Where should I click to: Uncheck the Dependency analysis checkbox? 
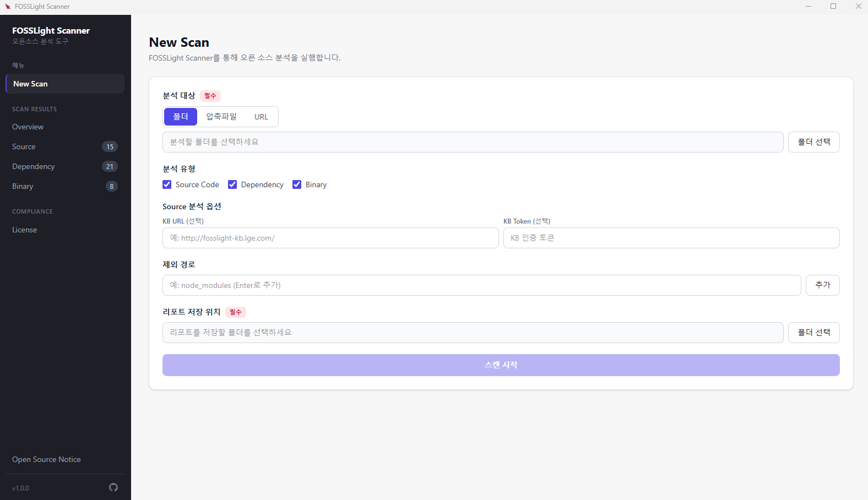(232, 184)
